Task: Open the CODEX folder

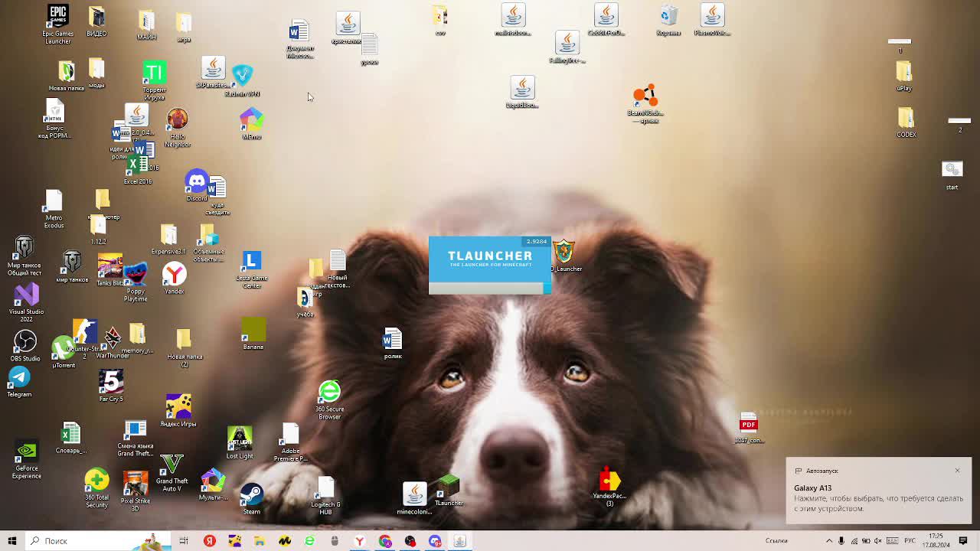Action: click(x=906, y=122)
